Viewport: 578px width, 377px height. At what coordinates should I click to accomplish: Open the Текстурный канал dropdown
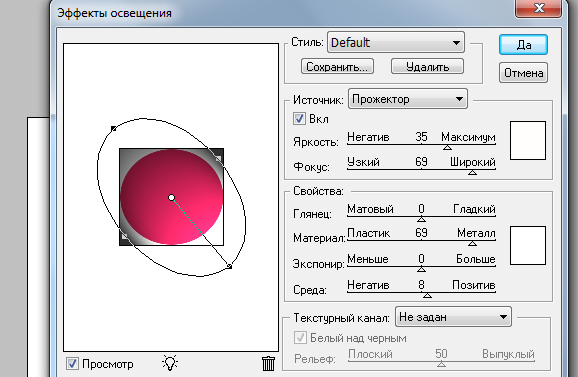pos(453,317)
